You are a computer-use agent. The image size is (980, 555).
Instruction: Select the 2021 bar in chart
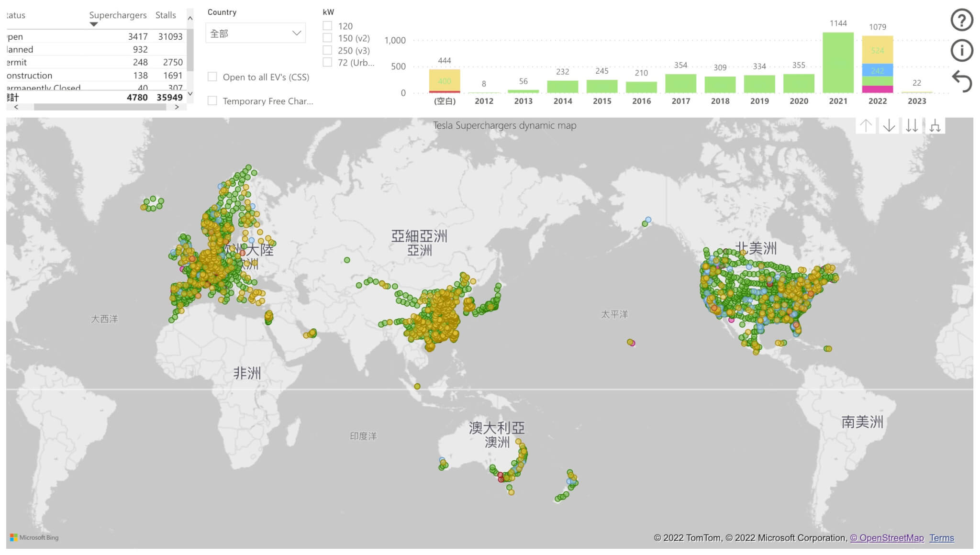pyautogui.click(x=838, y=63)
